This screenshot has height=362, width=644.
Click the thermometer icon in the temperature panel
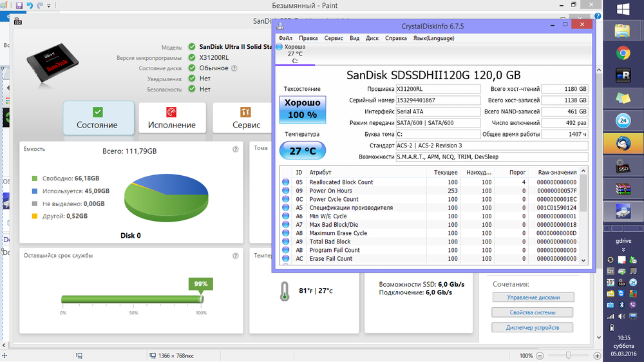coord(284,291)
